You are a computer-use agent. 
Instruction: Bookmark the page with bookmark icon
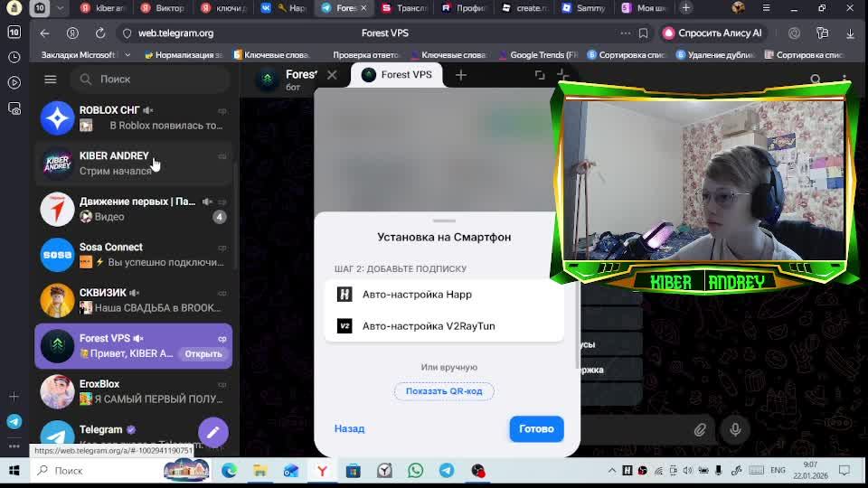[x=643, y=33]
